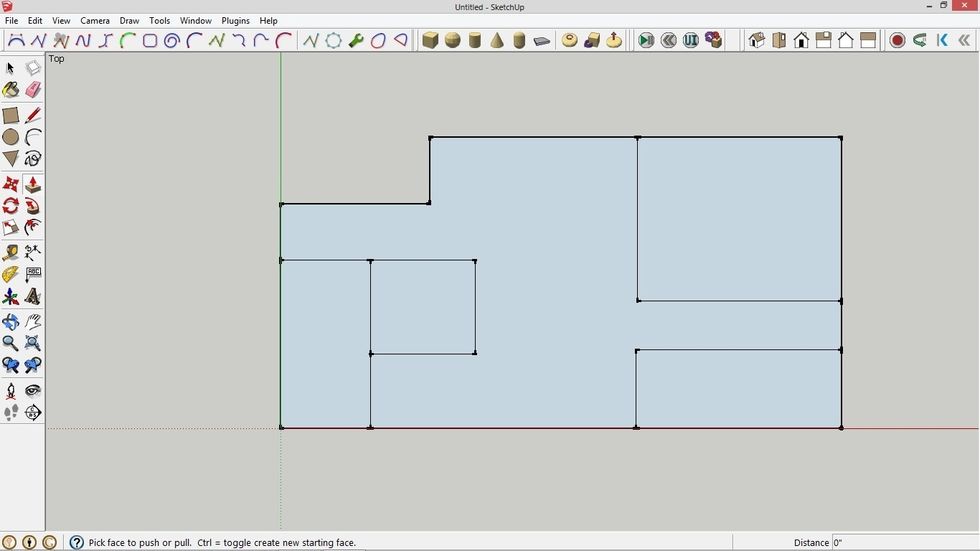Switch to the Pan hand tool

[x=33, y=322]
